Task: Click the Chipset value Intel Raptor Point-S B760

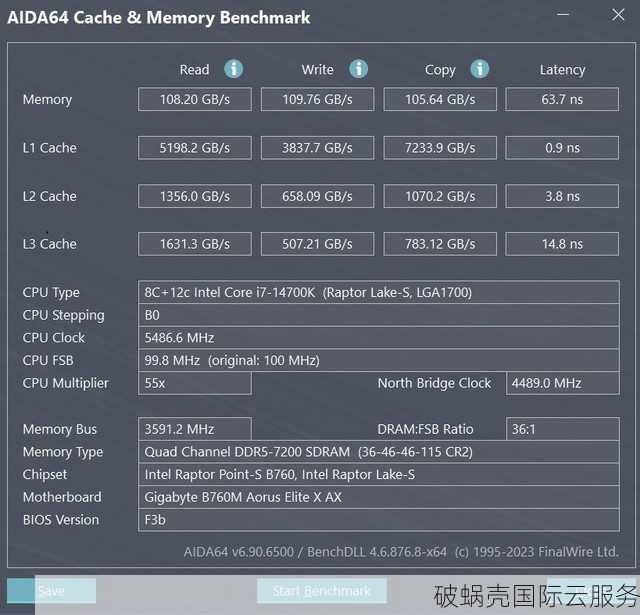Action: (x=379, y=474)
